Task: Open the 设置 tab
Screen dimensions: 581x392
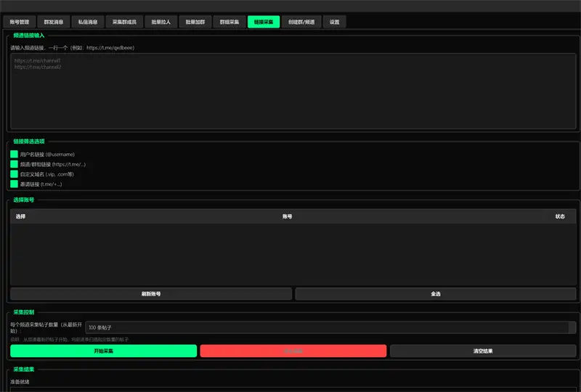Action: [x=334, y=22]
